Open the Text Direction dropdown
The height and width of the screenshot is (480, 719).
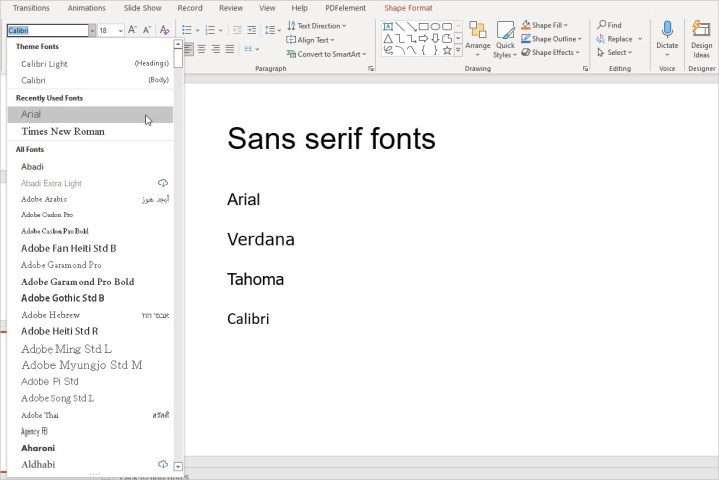(x=343, y=25)
